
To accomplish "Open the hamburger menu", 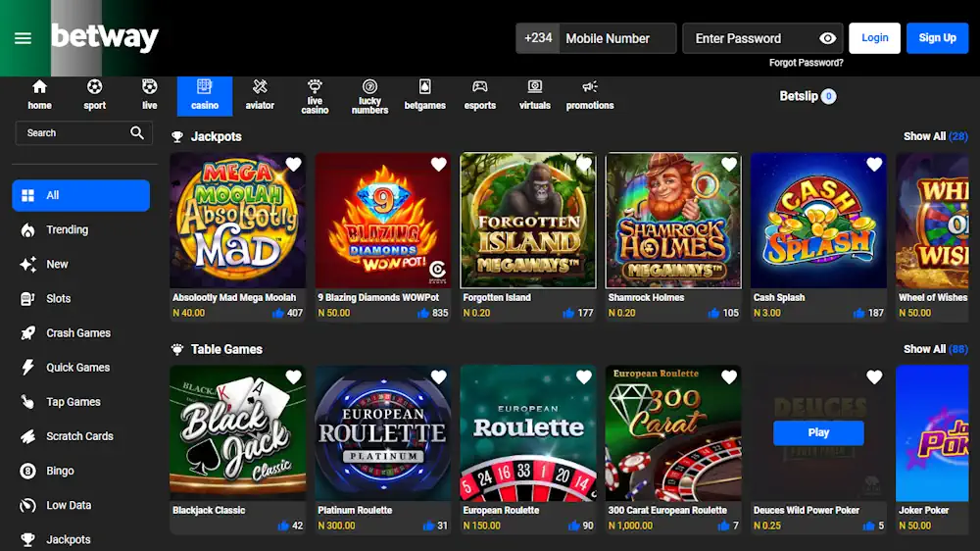I will [24, 38].
